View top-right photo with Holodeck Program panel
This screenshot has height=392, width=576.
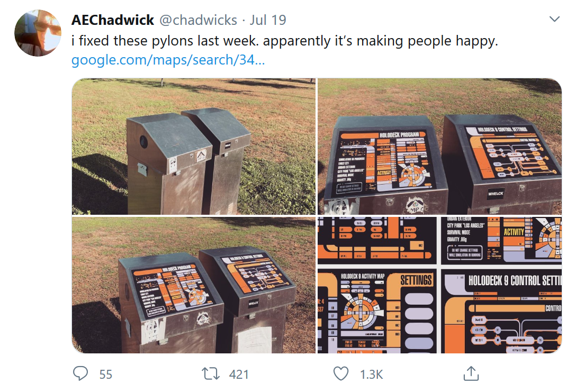pyautogui.click(x=440, y=146)
